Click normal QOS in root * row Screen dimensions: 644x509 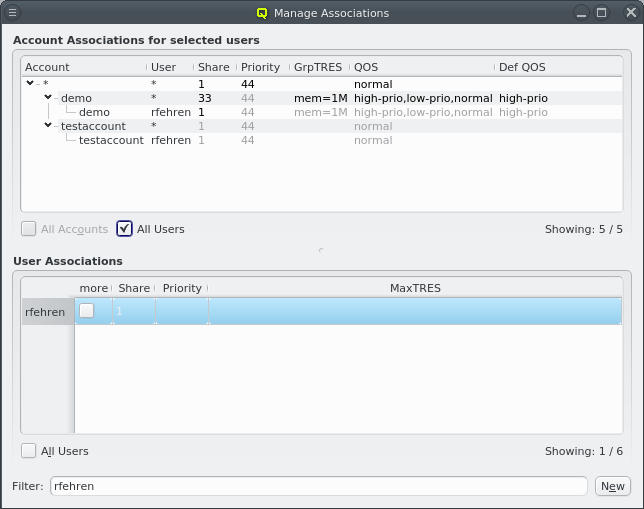tap(373, 84)
